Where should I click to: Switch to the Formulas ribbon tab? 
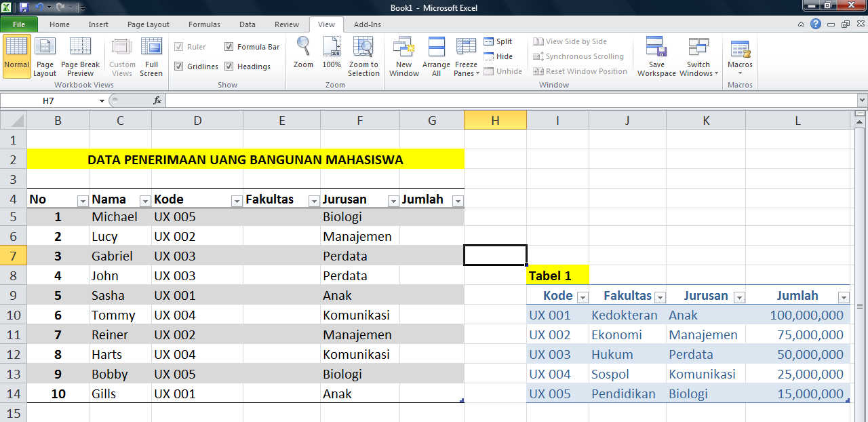(x=204, y=24)
